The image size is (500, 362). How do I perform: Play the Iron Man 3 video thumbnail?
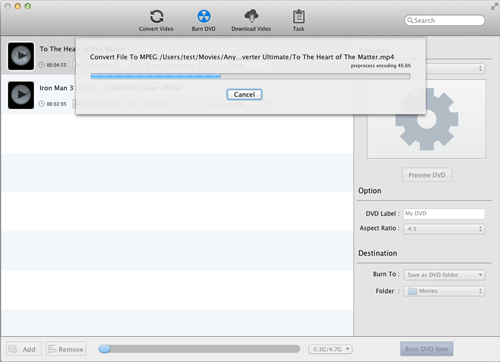[x=21, y=95]
